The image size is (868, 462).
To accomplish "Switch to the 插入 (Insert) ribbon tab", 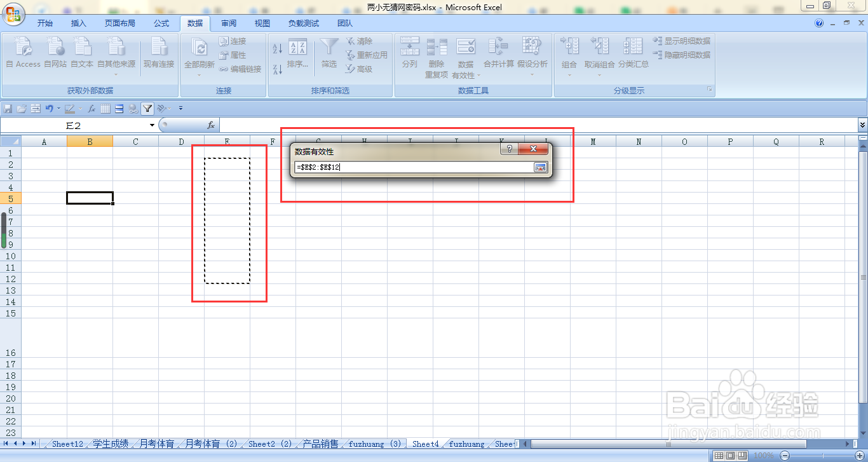I will 79,24.
